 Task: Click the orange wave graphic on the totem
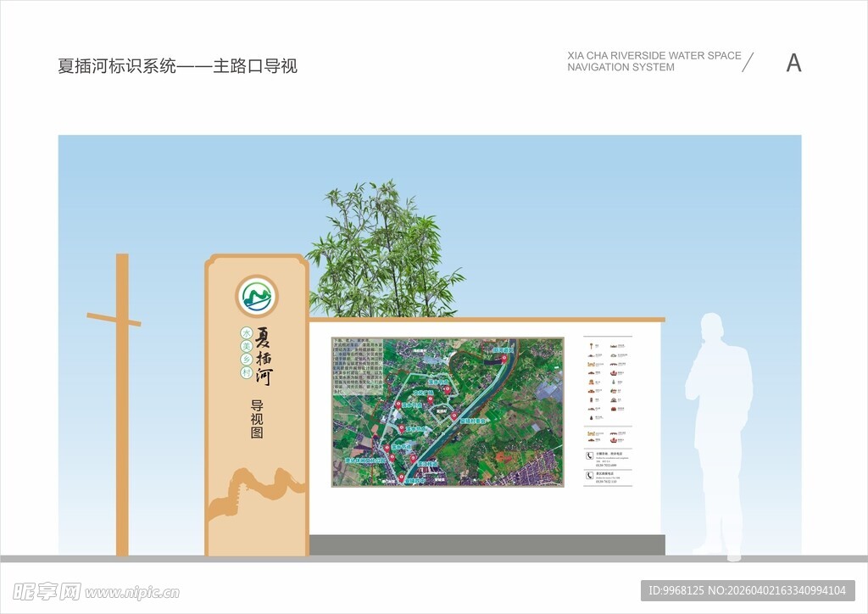[254, 488]
